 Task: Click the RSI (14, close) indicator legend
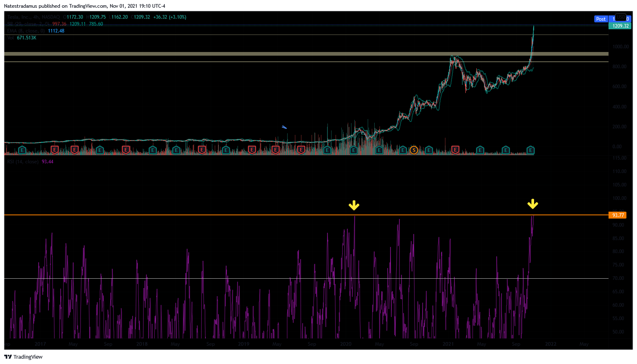pos(23,162)
